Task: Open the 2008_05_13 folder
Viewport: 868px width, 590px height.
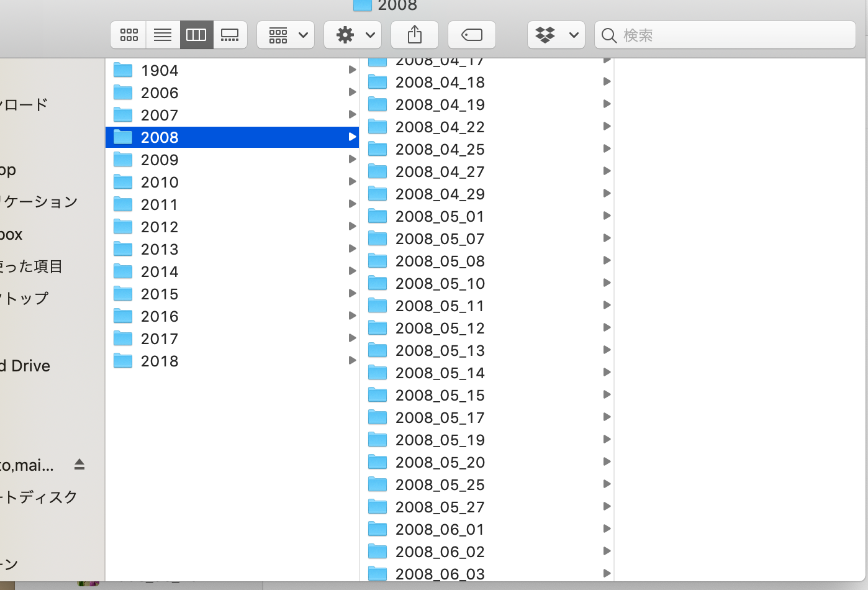Action: point(487,350)
